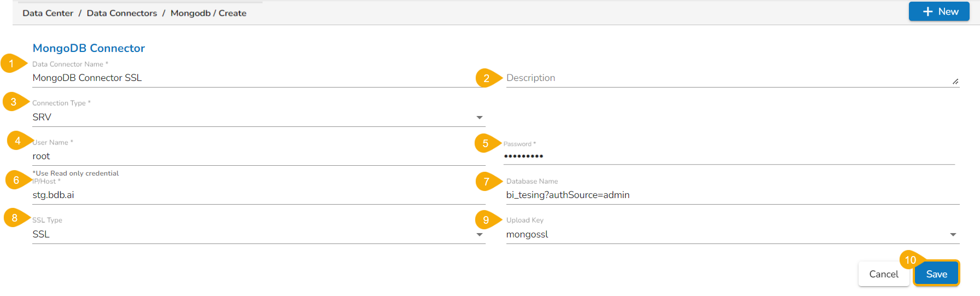Image resolution: width=980 pixels, height=296 pixels.
Task: Navigate to Data Connectors breadcrumb
Action: (x=121, y=13)
